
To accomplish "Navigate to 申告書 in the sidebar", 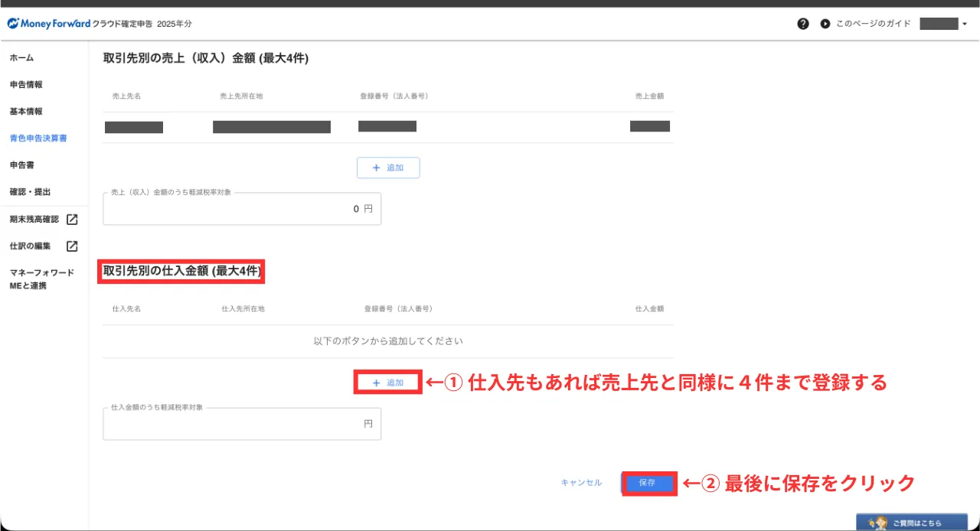I will tap(21, 165).
